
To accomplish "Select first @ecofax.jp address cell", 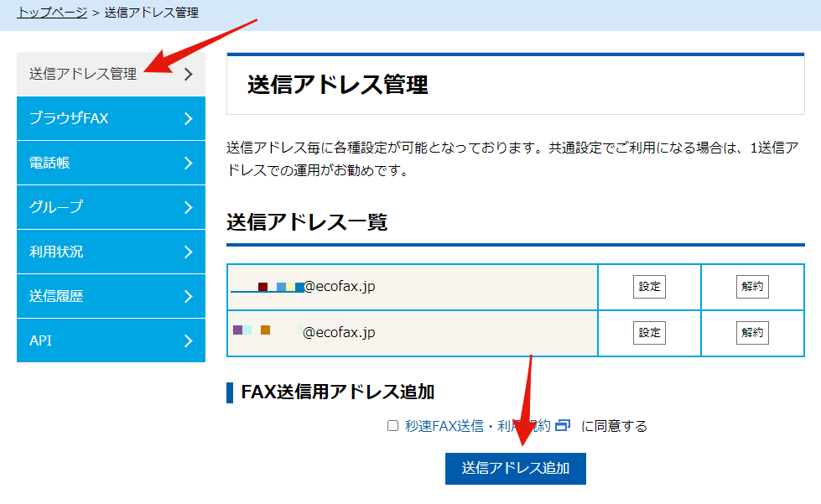I will [x=412, y=287].
